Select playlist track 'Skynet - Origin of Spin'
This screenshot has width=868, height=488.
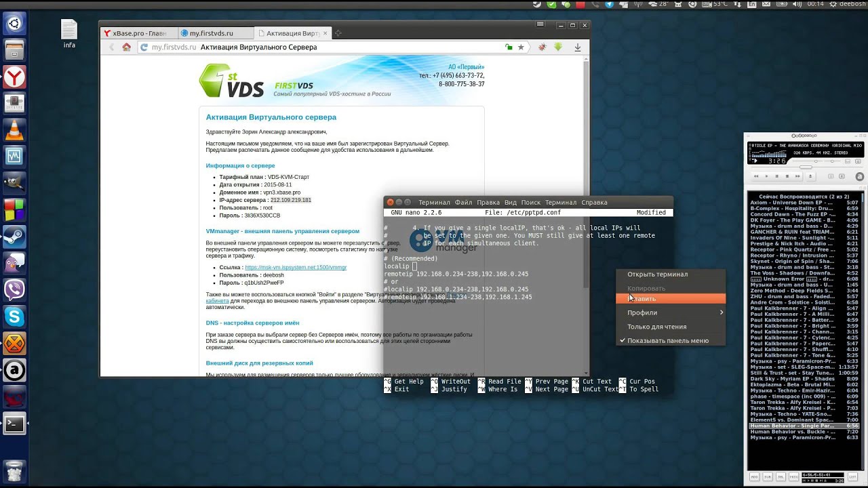804,261
